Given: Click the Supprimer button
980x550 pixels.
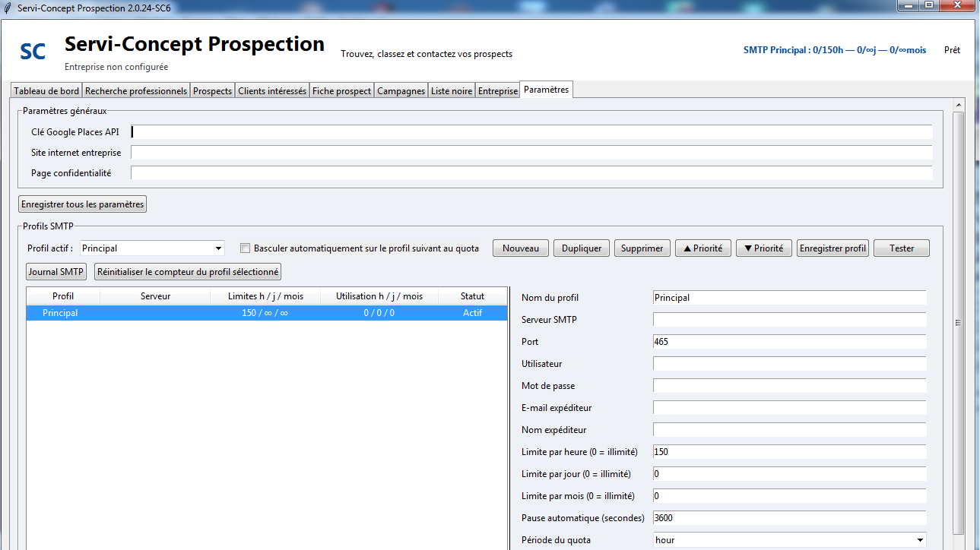Looking at the screenshot, I should pos(642,248).
